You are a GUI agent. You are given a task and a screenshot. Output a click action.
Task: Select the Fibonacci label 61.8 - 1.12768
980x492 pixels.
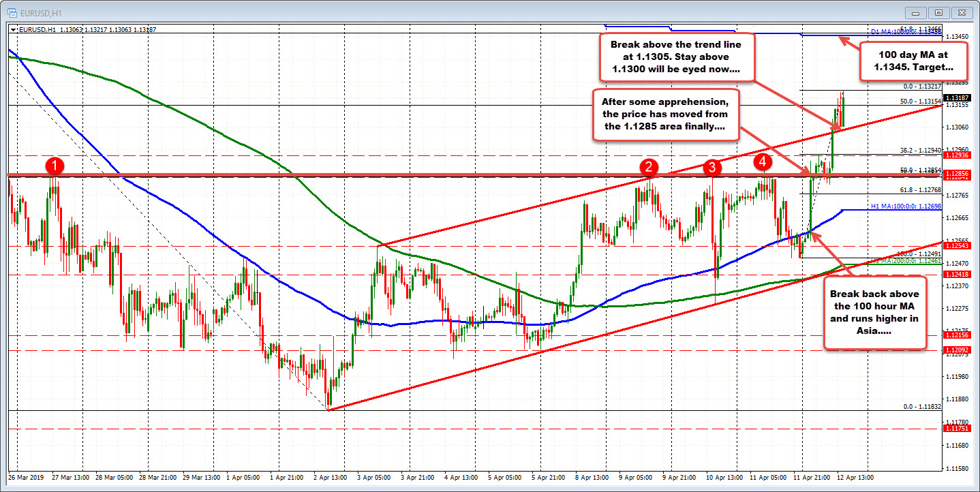pos(921,190)
